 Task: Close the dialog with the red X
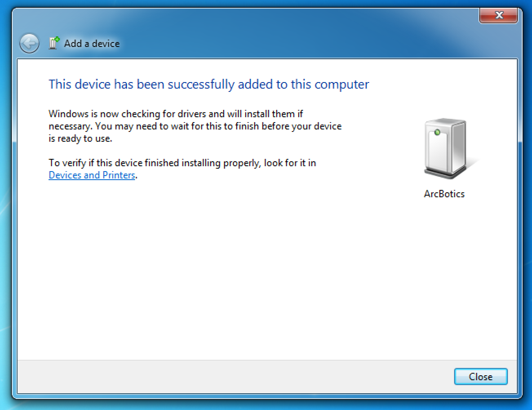(x=499, y=16)
